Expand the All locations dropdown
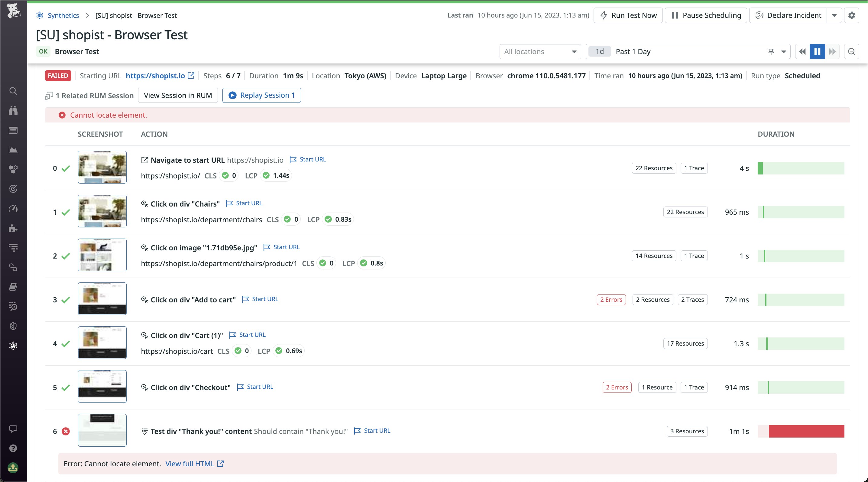 [x=540, y=52]
